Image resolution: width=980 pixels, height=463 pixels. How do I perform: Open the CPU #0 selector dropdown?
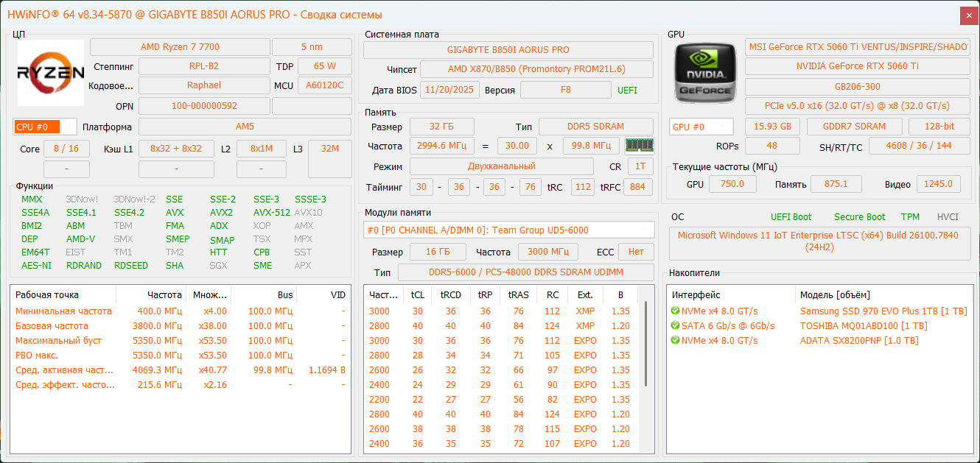click(x=45, y=127)
